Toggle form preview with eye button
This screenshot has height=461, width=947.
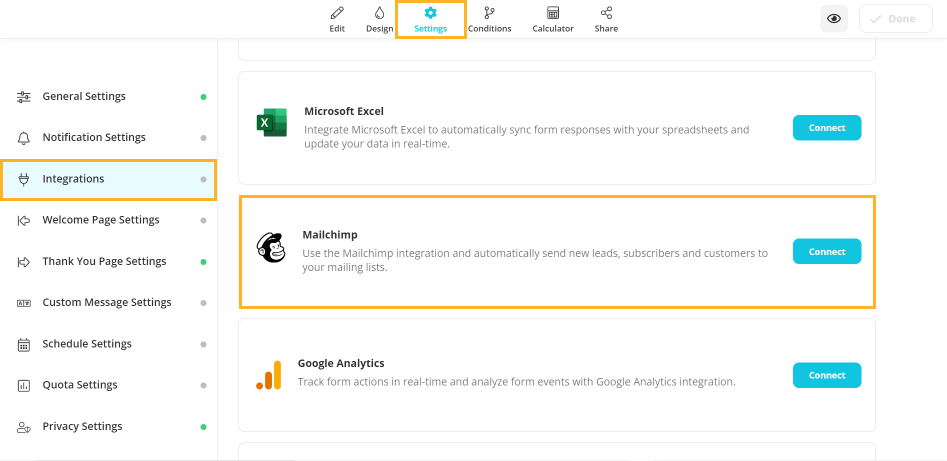(834, 19)
